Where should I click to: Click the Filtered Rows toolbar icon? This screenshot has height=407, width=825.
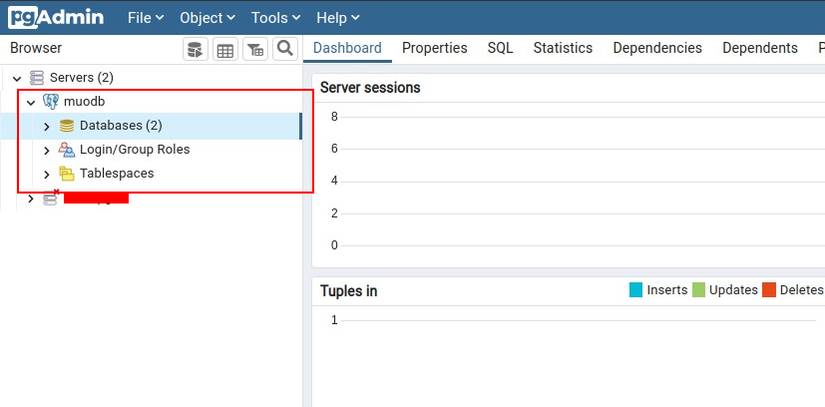[x=255, y=49]
